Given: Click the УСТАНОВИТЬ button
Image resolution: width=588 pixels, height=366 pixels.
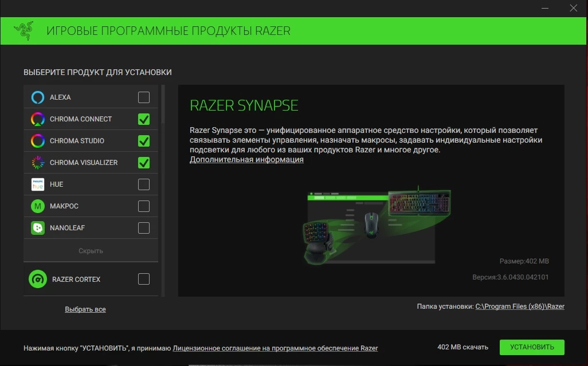Looking at the screenshot, I should click(x=532, y=347).
